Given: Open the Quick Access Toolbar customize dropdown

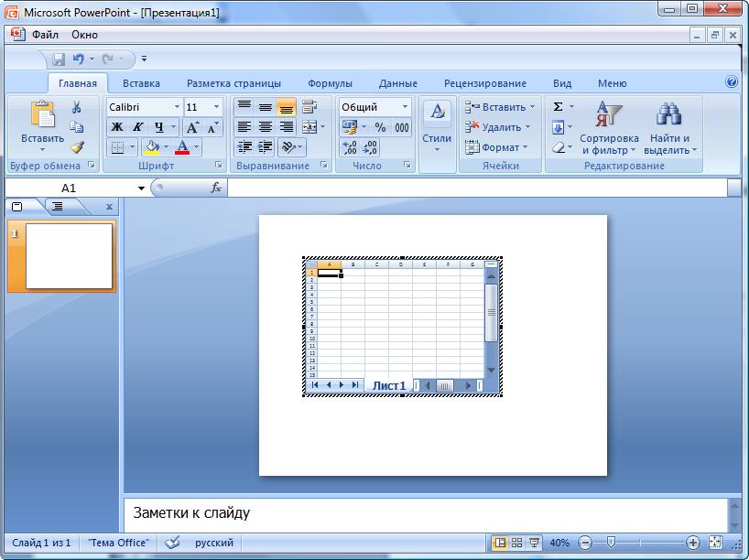Looking at the screenshot, I should 144,59.
